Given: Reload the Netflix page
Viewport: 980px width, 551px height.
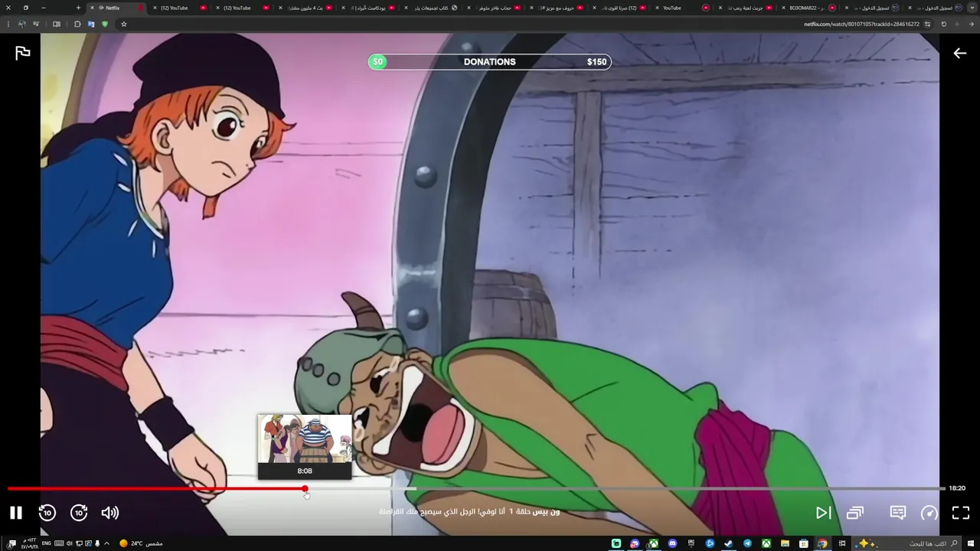Looking at the screenshot, I should [x=943, y=24].
